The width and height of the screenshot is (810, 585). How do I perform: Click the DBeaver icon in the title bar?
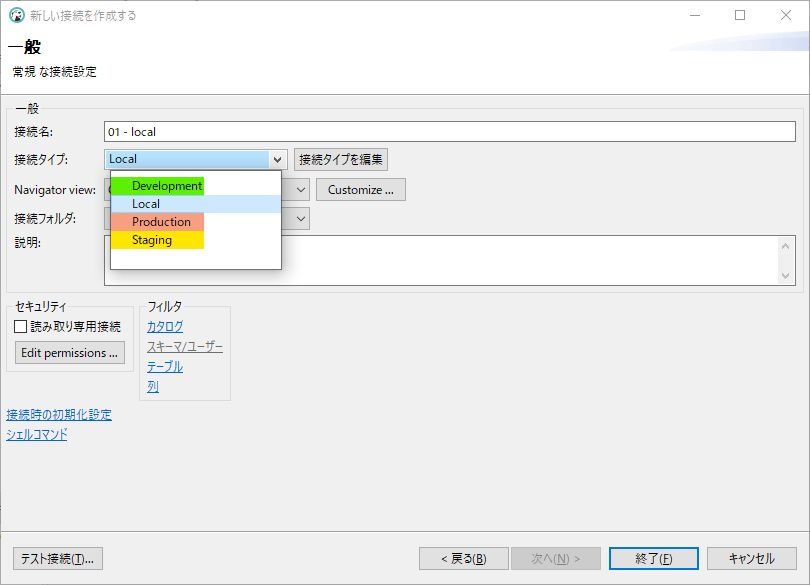click(17, 16)
